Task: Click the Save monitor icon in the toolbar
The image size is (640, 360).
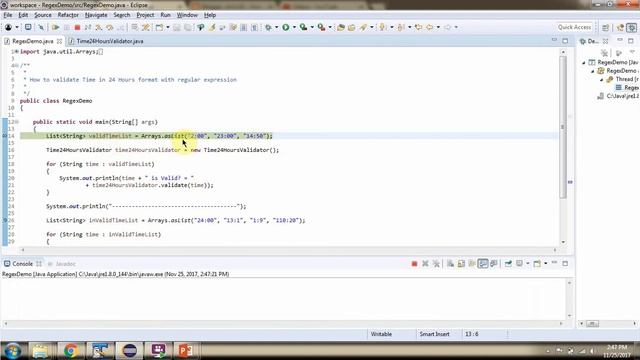Action: (x=28, y=27)
